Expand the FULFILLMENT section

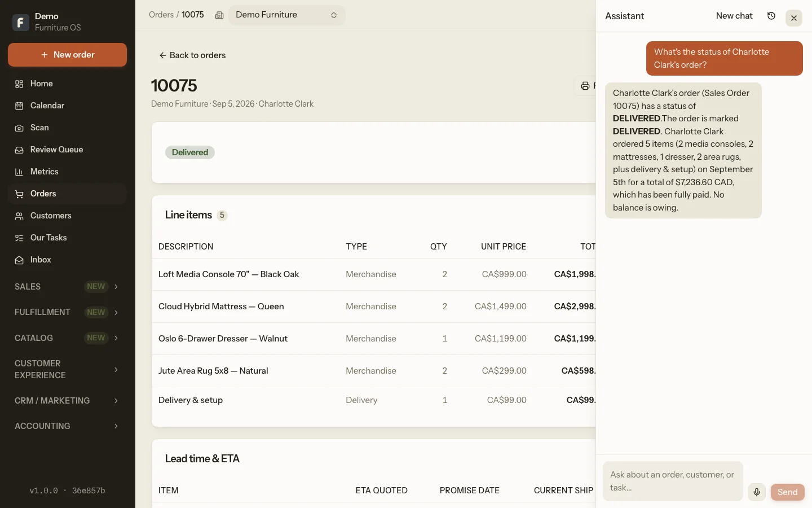[67, 312]
